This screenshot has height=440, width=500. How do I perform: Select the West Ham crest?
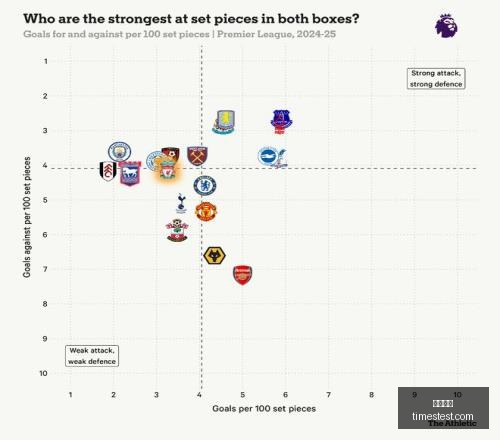coord(197,156)
